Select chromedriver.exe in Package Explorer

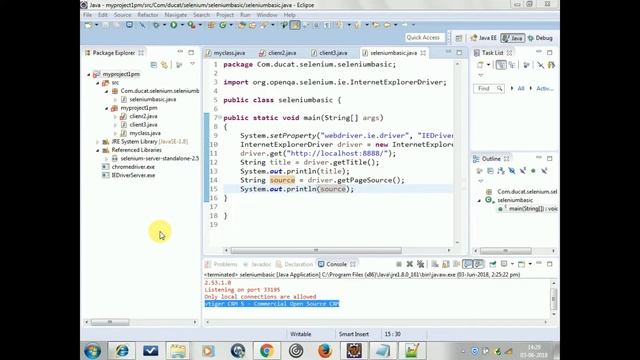tap(133, 167)
